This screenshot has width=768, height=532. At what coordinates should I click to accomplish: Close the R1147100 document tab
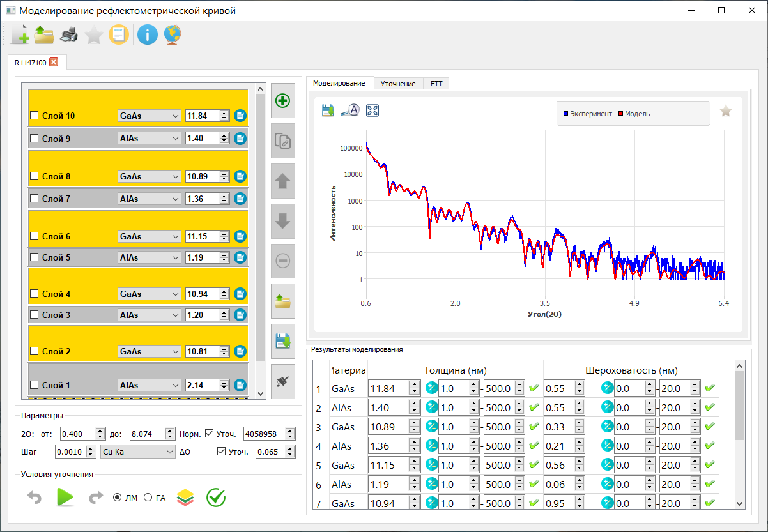point(54,62)
